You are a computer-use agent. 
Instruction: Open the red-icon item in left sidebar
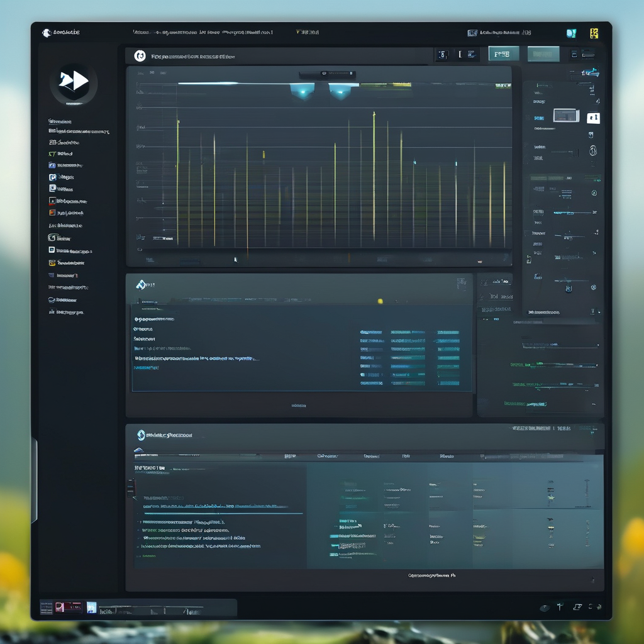click(x=52, y=201)
